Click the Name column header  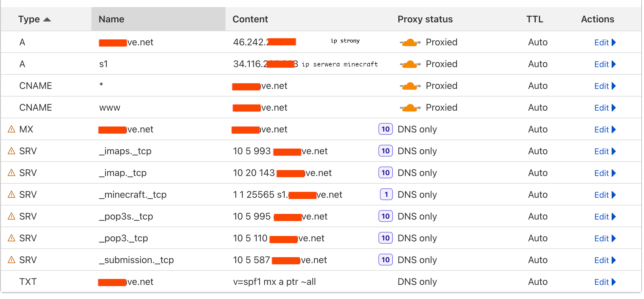click(111, 19)
